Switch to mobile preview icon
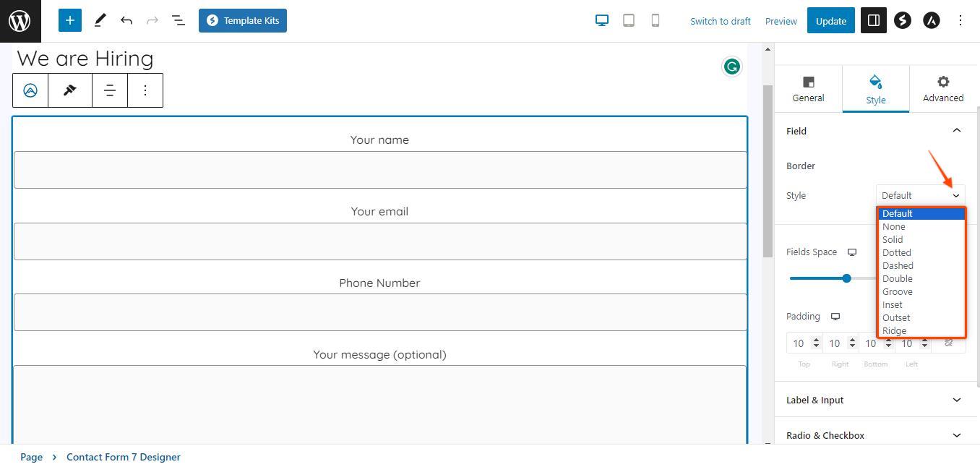This screenshot has height=467, width=980. click(x=656, y=21)
